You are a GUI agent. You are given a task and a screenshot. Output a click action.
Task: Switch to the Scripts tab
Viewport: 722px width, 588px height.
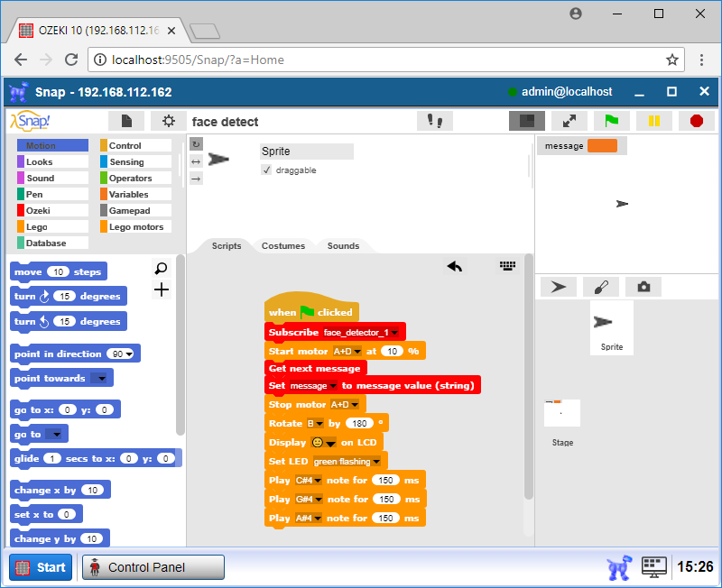[x=227, y=245]
